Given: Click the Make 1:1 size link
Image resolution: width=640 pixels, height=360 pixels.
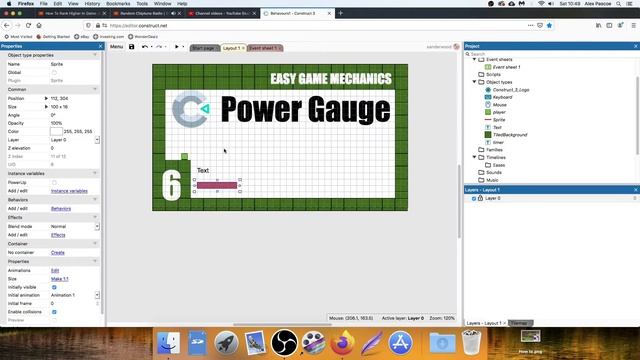Looking at the screenshot, I should click(60, 279).
